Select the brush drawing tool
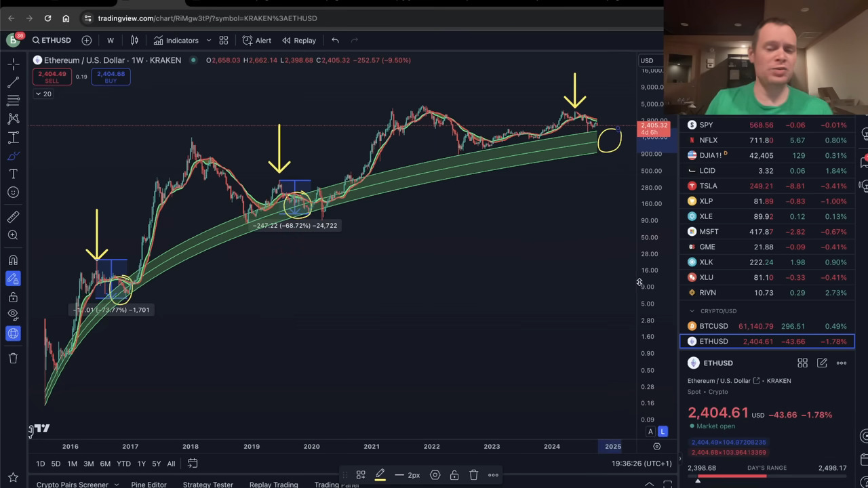868x488 pixels. pos(13,156)
